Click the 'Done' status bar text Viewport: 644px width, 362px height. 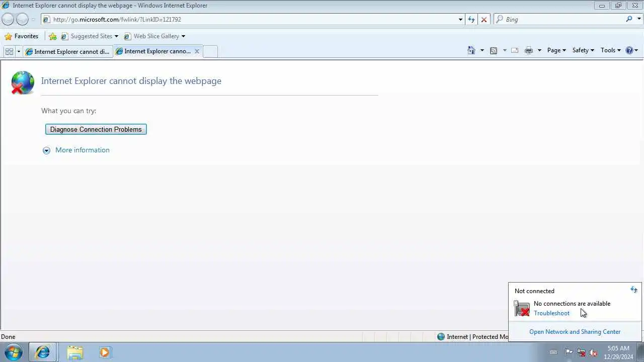point(8,337)
